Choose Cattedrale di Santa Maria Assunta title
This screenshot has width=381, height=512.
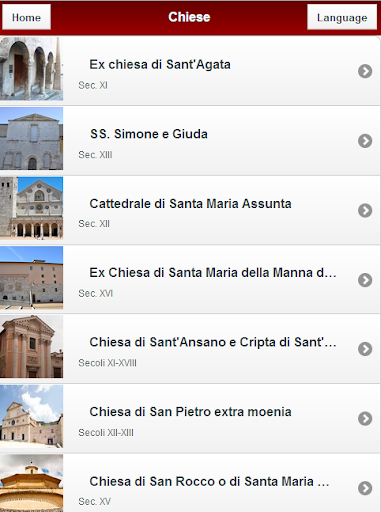pyautogui.click(x=190, y=204)
